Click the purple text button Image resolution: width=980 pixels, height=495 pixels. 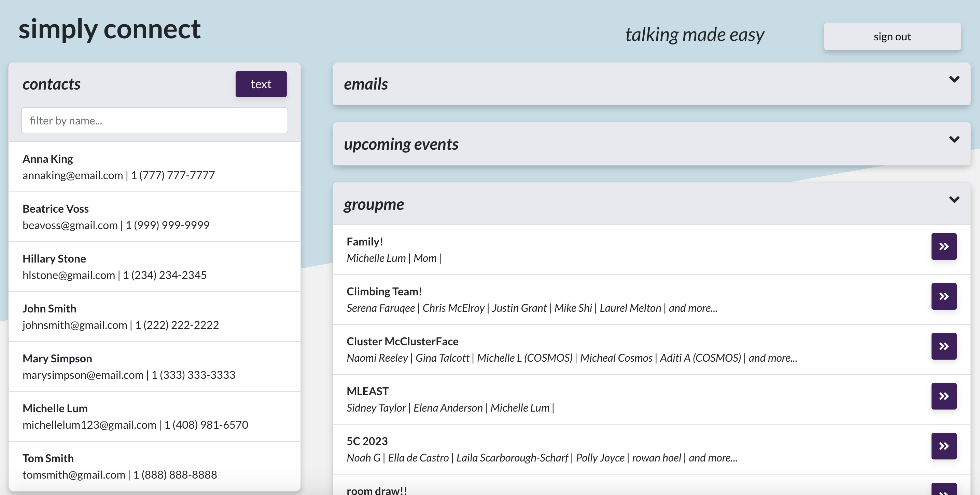pyautogui.click(x=261, y=84)
